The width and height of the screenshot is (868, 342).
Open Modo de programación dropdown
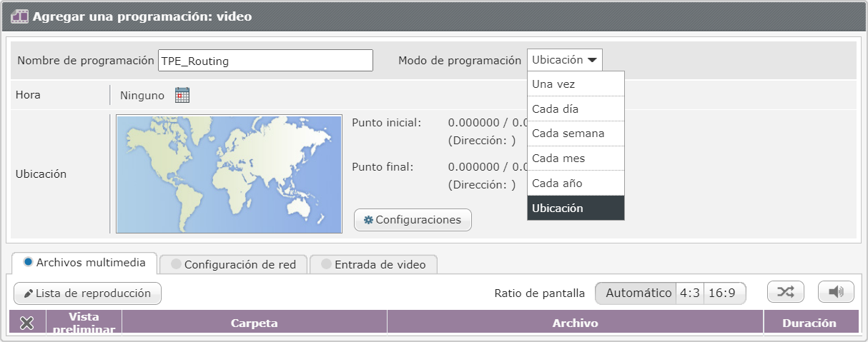(x=565, y=60)
